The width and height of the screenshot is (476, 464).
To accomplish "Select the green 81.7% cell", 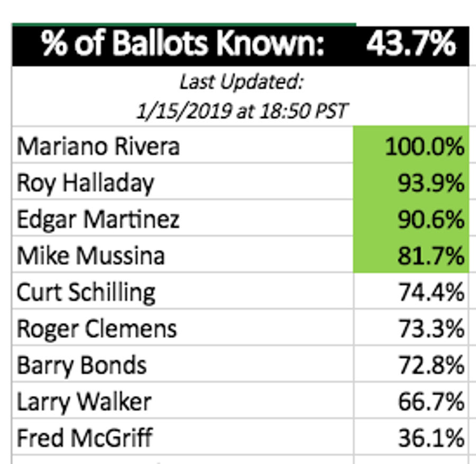I will point(411,254).
